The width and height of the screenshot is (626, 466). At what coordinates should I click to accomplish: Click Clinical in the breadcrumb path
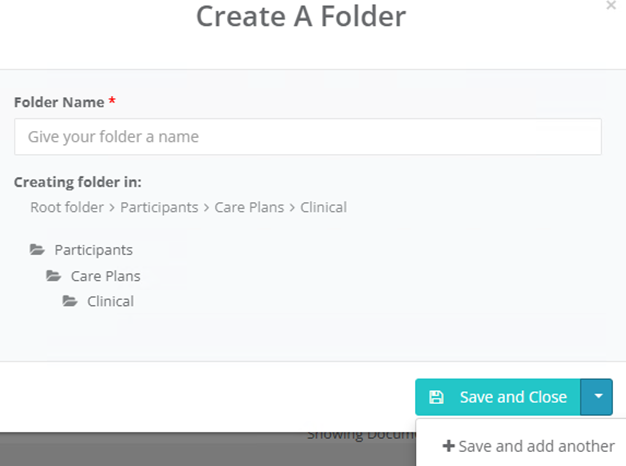point(323,207)
